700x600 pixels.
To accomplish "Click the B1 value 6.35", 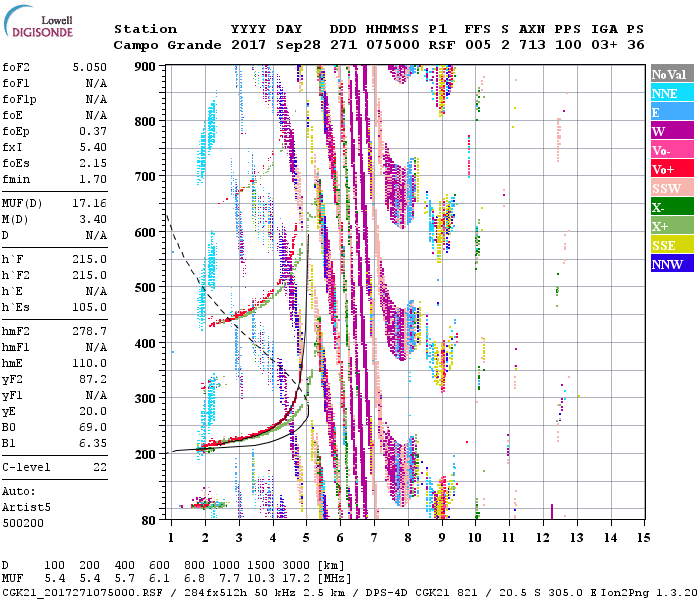I will pyautogui.click(x=93, y=443).
